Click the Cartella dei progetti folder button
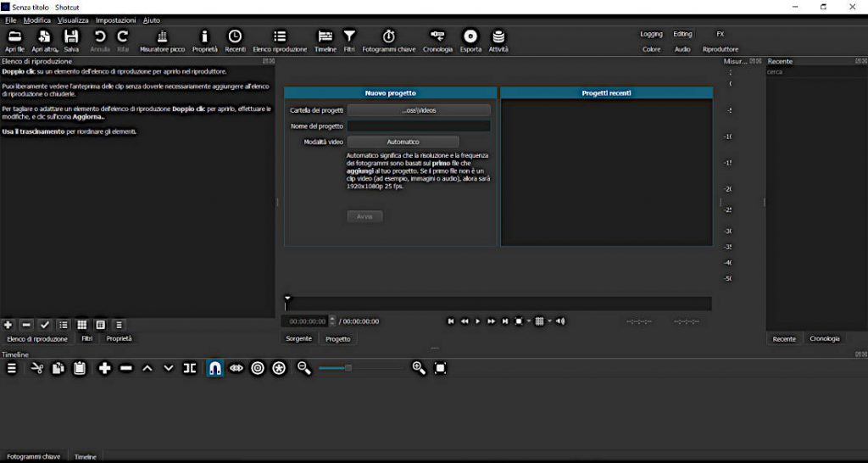 (x=419, y=110)
